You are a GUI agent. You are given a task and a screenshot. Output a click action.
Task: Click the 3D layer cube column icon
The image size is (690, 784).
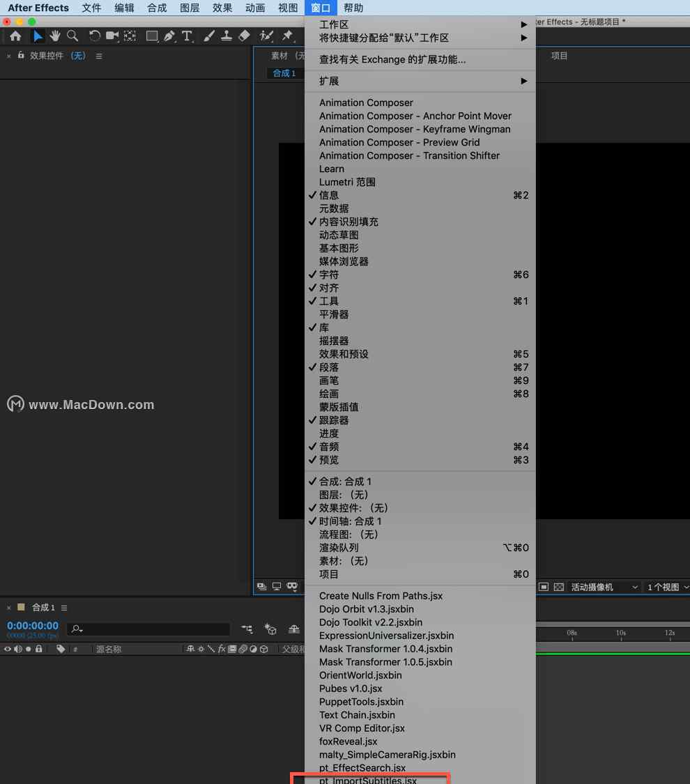(x=264, y=649)
